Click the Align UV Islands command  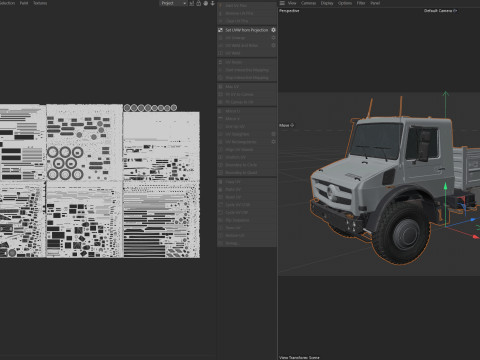click(247, 150)
